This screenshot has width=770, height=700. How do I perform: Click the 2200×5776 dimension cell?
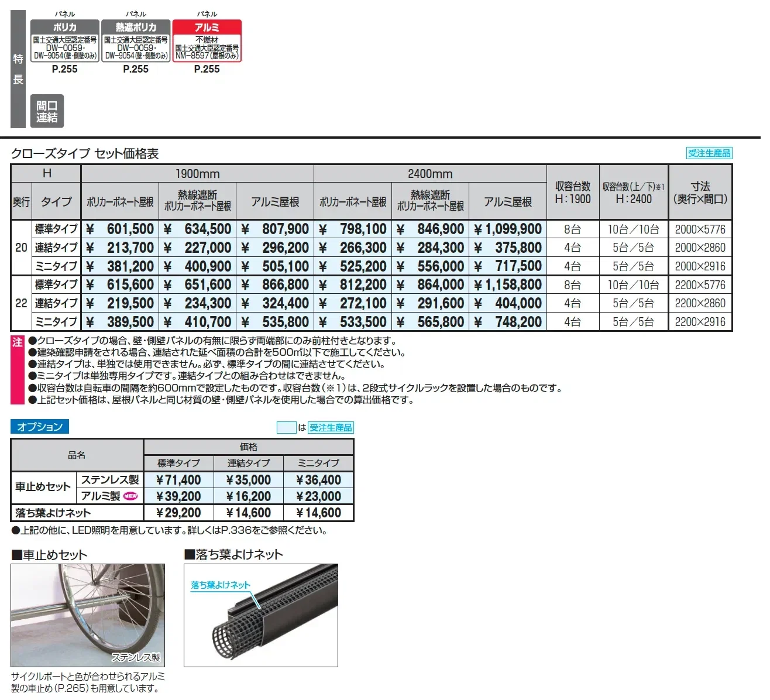tap(700, 285)
